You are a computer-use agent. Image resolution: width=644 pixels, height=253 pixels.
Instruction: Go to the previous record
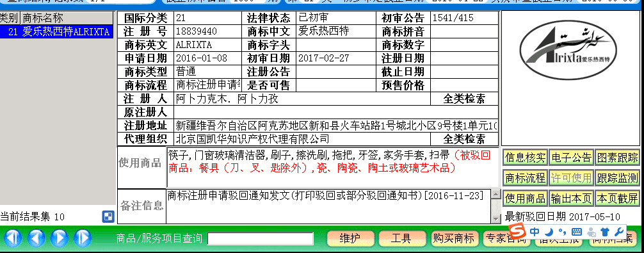pos(36,238)
